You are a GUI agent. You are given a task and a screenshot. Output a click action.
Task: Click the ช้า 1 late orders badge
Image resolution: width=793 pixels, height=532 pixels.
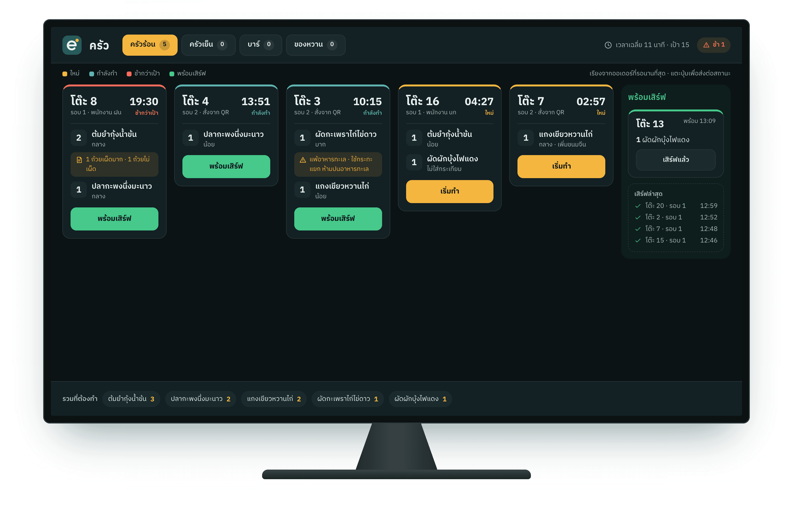pos(714,45)
